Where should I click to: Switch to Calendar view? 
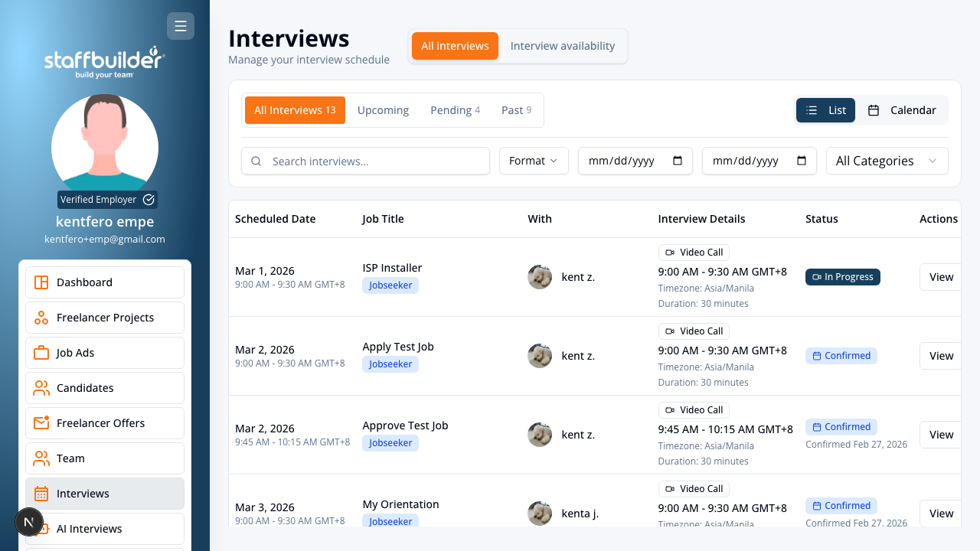click(x=902, y=110)
